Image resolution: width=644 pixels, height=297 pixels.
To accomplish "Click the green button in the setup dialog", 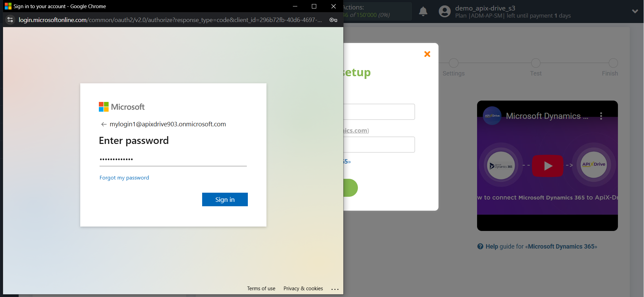I will 350,188.
